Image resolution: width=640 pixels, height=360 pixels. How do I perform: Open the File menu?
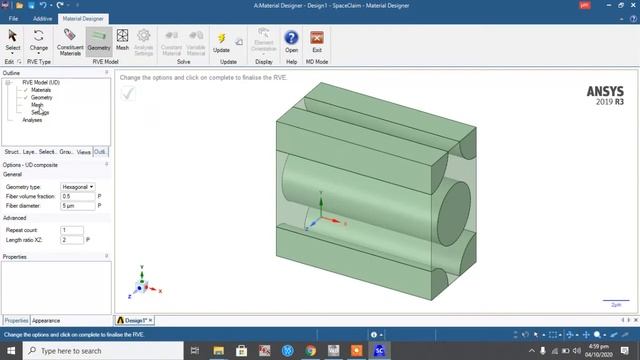pyautogui.click(x=13, y=19)
